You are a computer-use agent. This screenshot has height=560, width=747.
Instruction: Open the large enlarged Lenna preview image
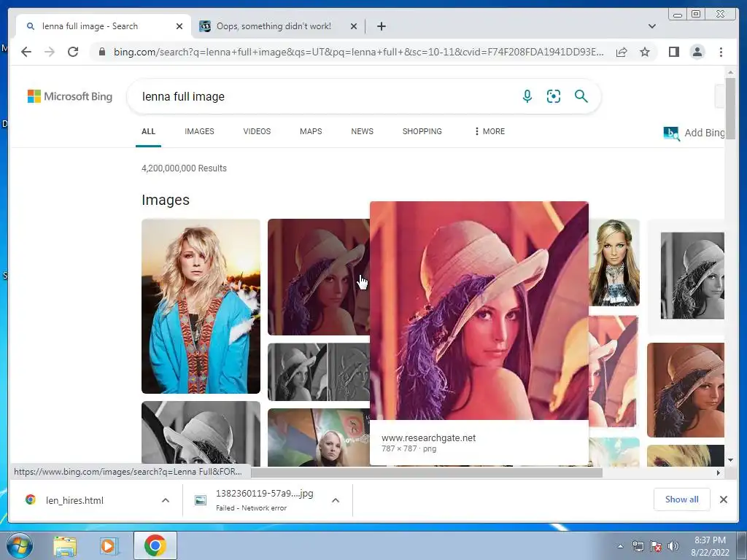coord(479,311)
